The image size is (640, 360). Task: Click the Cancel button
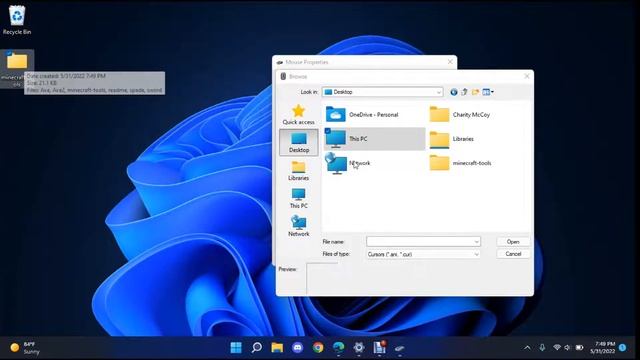(513, 254)
